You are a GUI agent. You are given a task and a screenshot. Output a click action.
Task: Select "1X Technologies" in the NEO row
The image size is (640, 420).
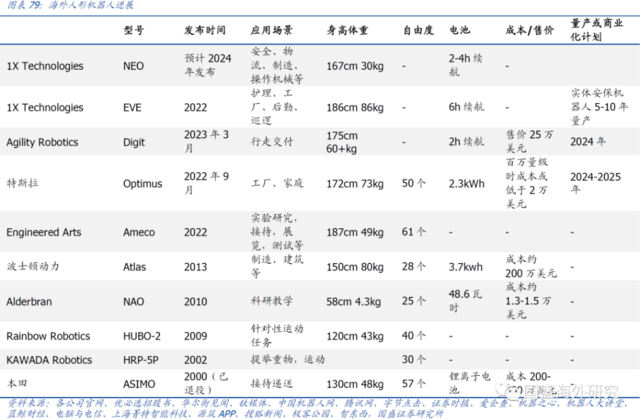[x=45, y=66]
